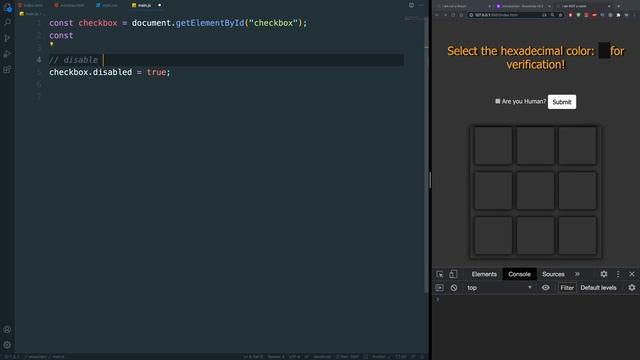This screenshot has height=360, width=640.
Task: Select the bottom-middle color grid tile
Action: pyautogui.click(x=535, y=236)
